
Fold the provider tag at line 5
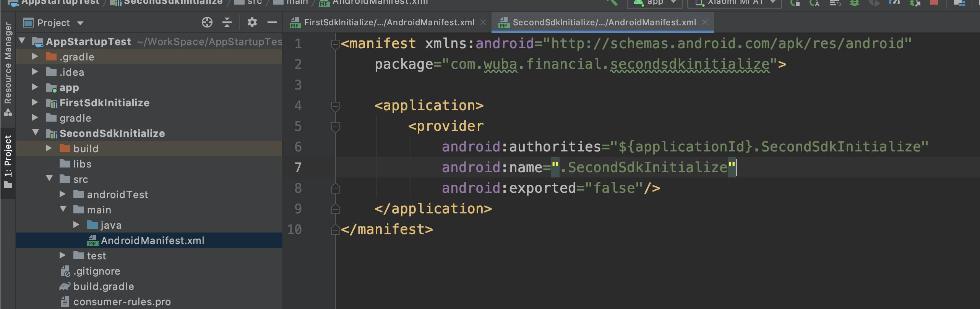point(335,127)
